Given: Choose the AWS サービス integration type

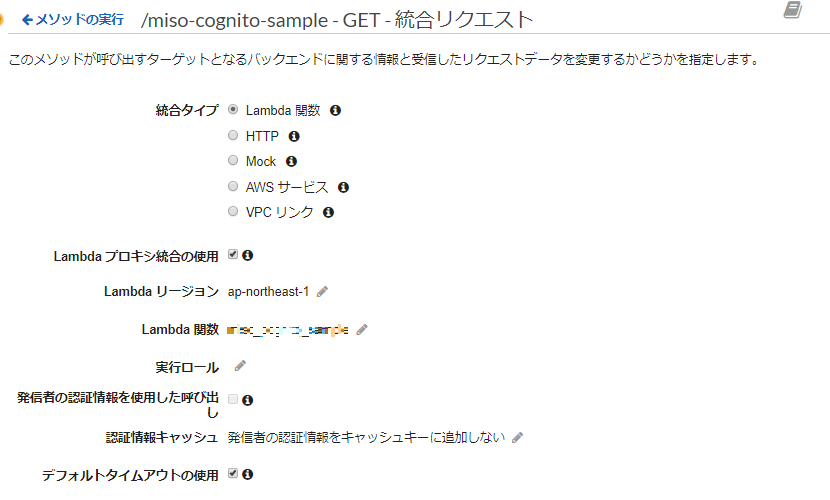Looking at the screenshot, I should pyautogui.click(x=233, y=186).
